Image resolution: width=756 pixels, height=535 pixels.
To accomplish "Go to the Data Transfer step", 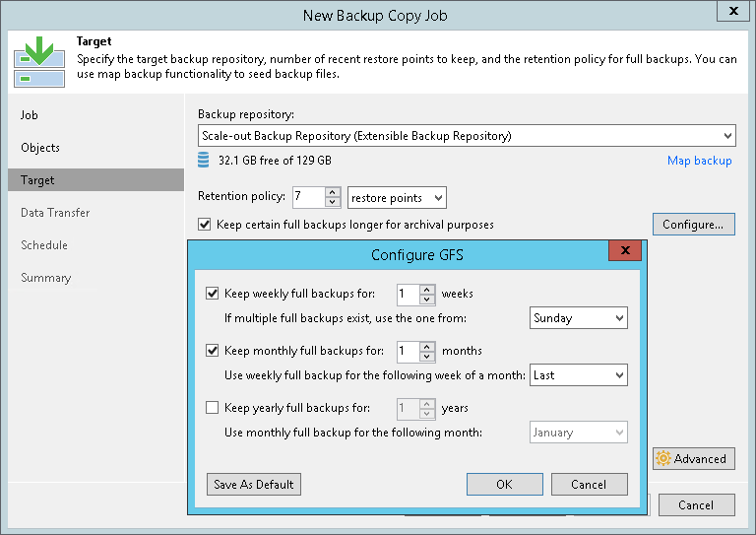I will [x=55, y=213].
